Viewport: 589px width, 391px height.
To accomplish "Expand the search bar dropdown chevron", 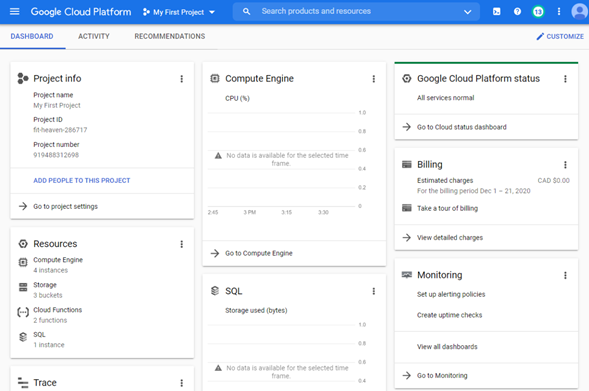I will coord(468,12).
